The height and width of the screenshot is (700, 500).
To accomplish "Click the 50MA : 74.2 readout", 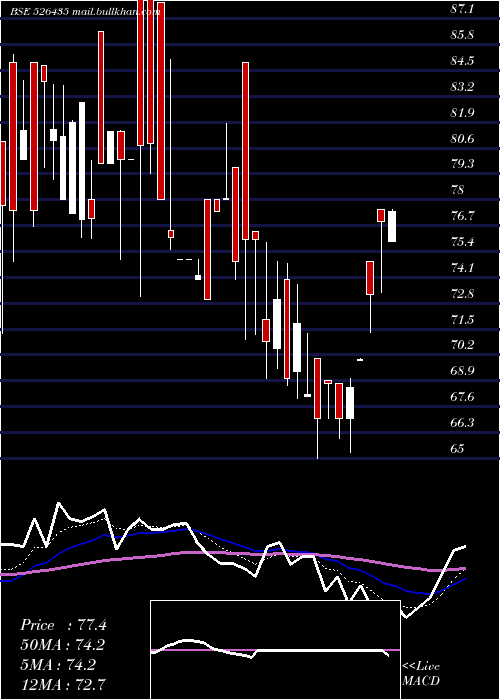I will pos(63,645).
